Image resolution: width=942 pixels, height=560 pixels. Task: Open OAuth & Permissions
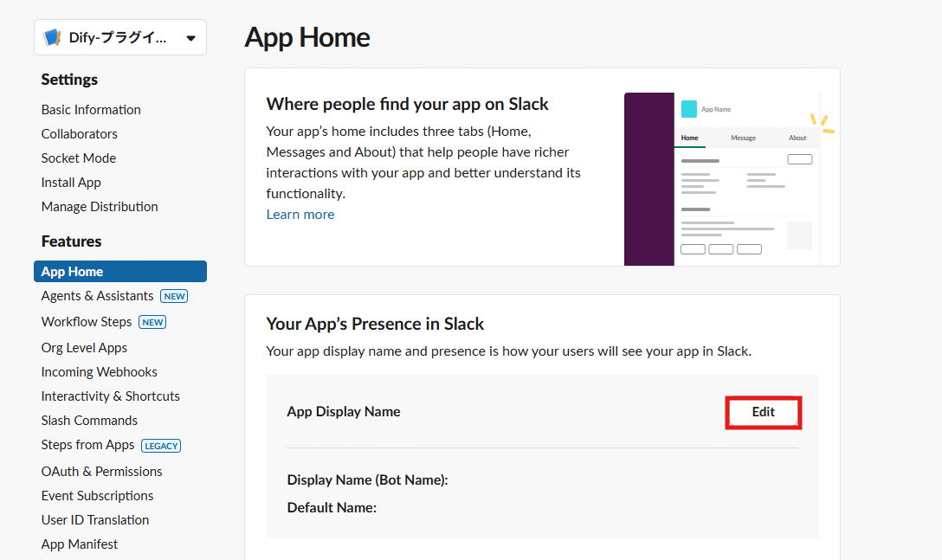(x=101, y=472)
